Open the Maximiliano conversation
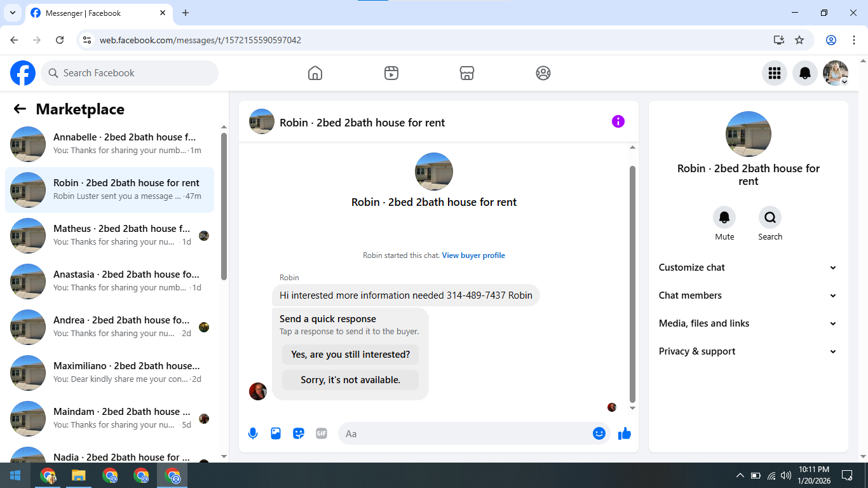868x488 pixels. coord(109,373)
